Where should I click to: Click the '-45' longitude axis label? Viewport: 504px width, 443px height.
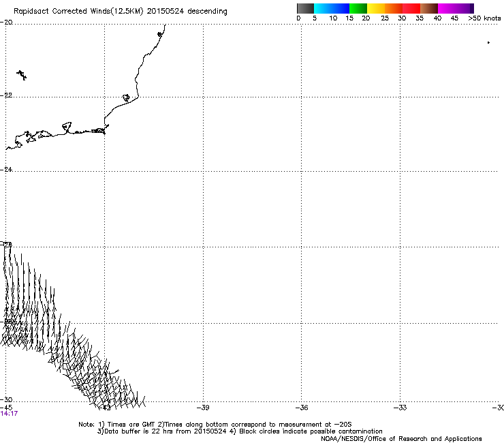click(6, 408)
